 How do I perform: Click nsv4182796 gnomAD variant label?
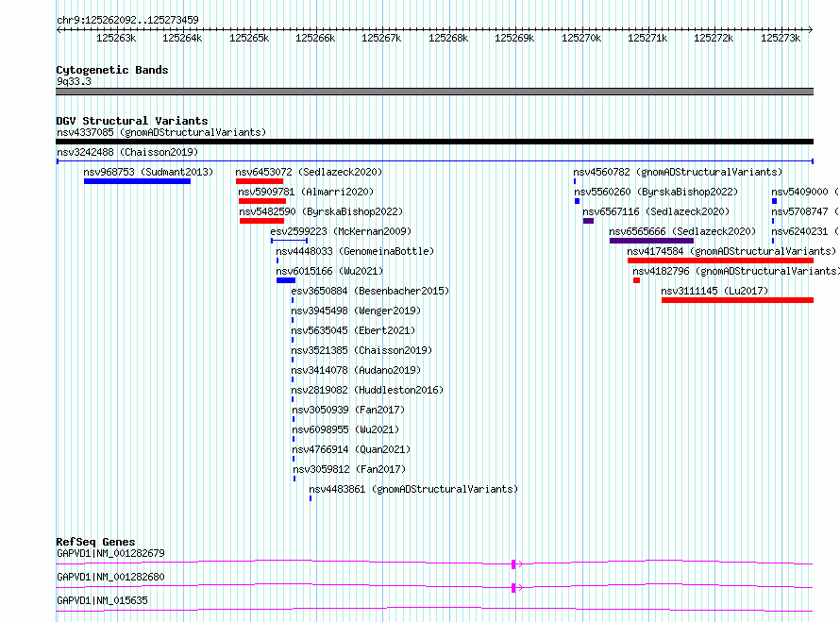coord(736,271)
